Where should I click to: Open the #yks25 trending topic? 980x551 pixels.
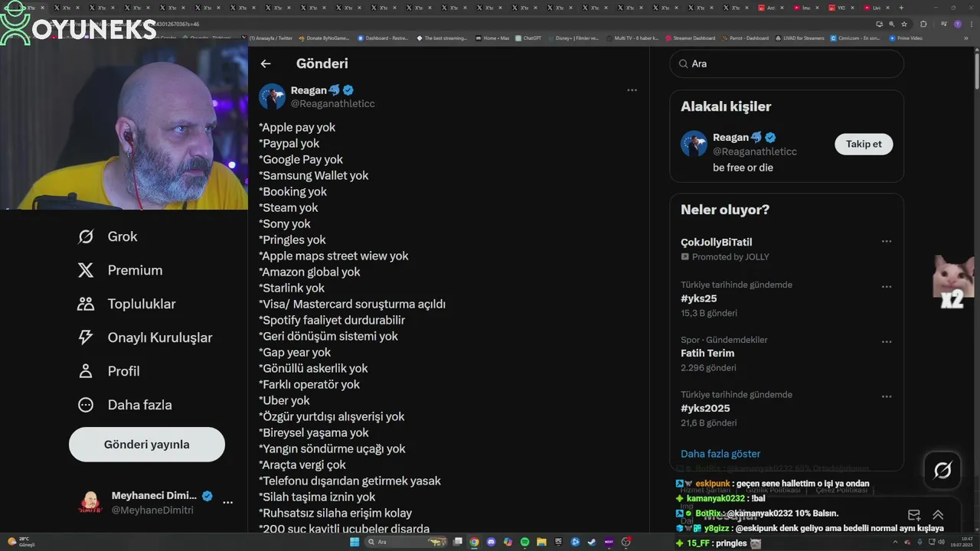tap(699, 298)
